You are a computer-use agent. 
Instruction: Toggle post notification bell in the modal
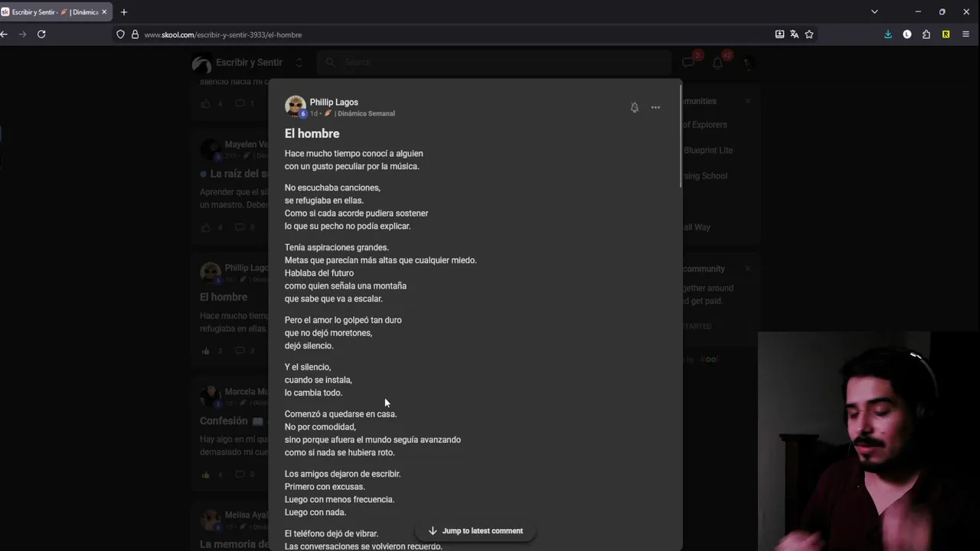[634, 108]
